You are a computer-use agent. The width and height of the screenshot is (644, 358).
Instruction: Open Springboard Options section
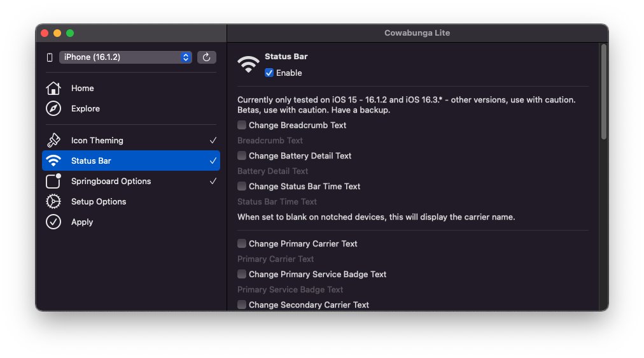point(131,181)
